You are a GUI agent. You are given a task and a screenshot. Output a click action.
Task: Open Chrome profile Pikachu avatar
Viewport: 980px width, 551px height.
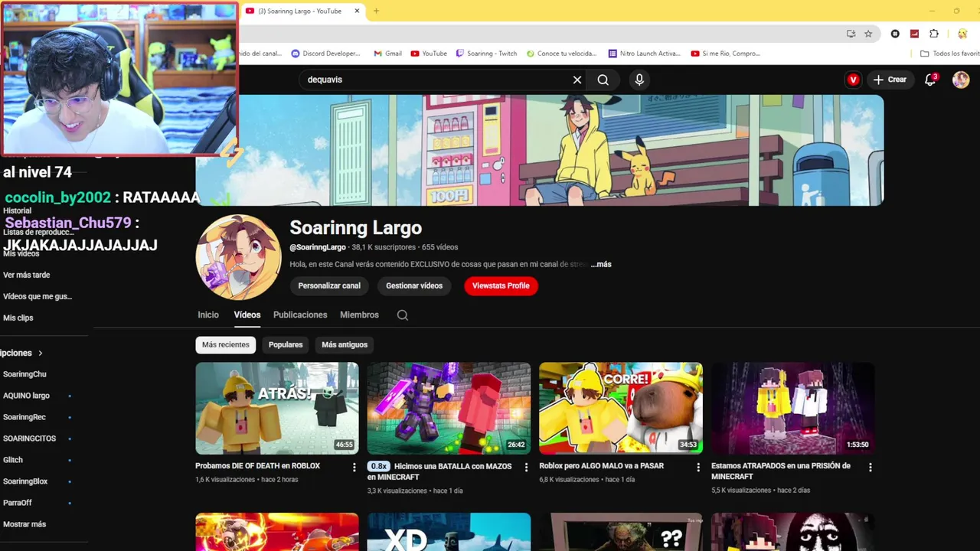(962, 34)
